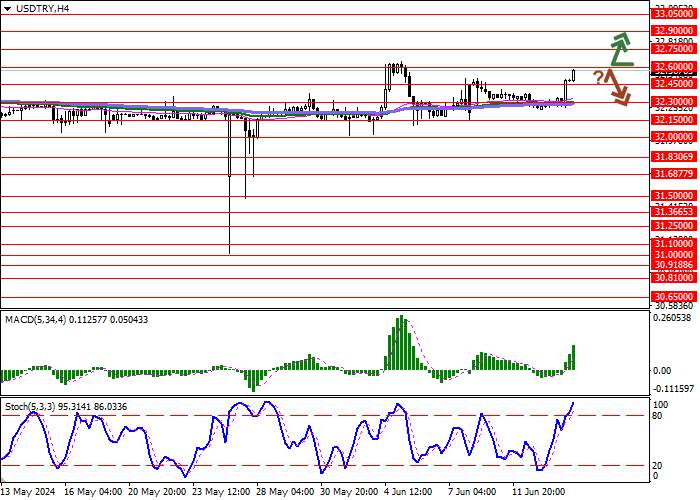Select the 32.75000 price level label
This screenshot has height=500, width=700.
point(674,49)
